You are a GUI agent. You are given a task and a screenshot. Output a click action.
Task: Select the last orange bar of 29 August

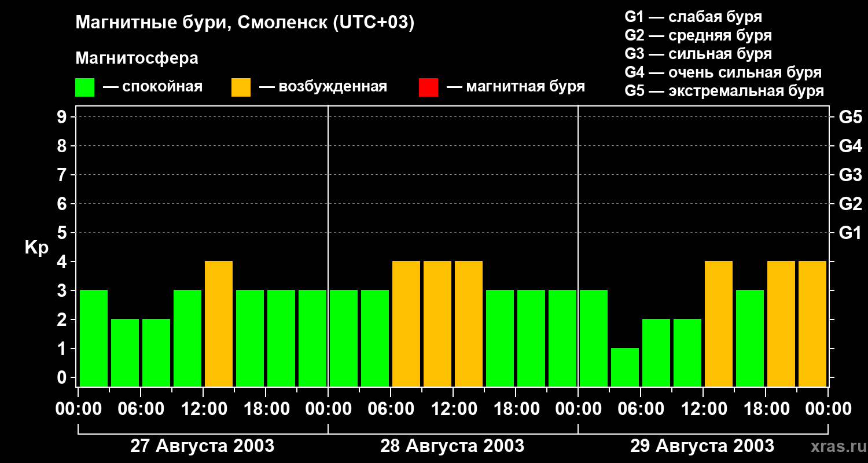(x=812, y=324)
